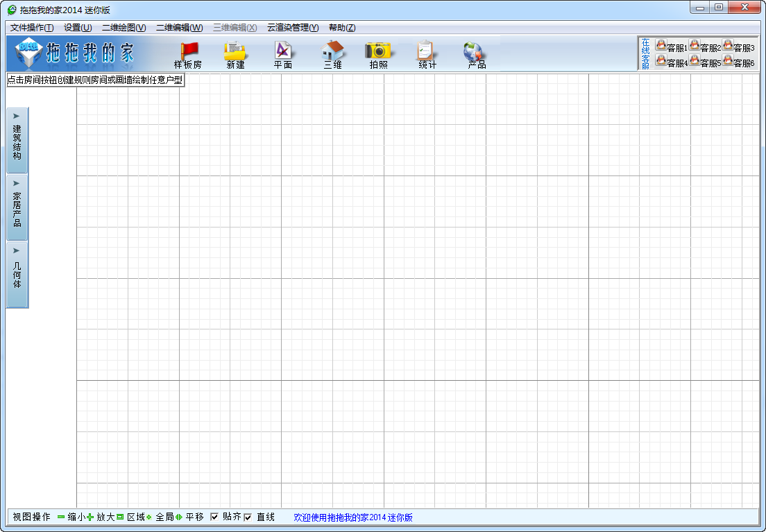Image resolution: width=766 pixels, height=532 pixels.
Task: Toggle the 贴齐 snap checkbox
Action: point(214,517)
